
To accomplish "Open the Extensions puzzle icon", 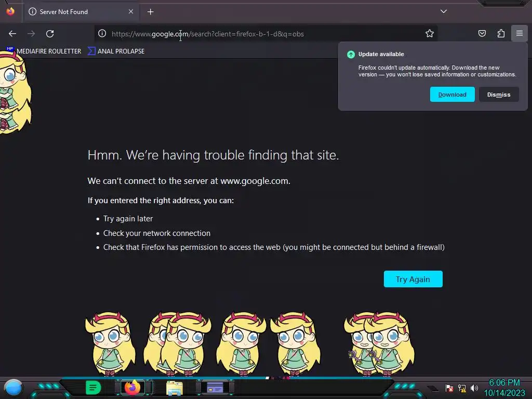I will click(x=501, y=33).
